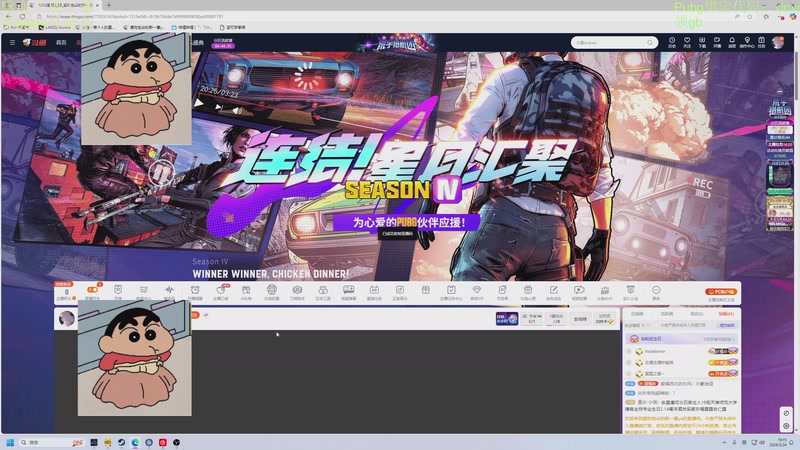
Task: Open the Windows Start menu
Action: tap(10, 442)
